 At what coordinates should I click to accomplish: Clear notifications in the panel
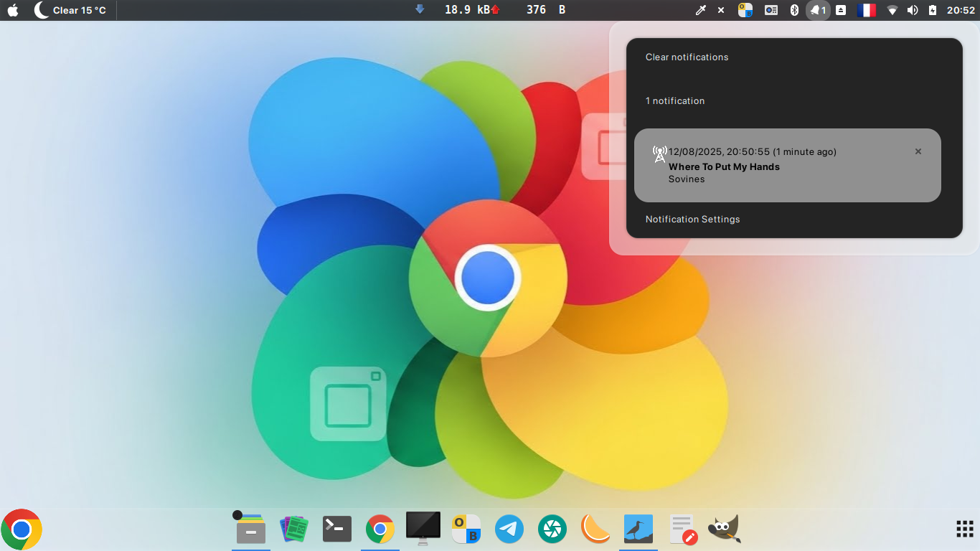(687, 57)
